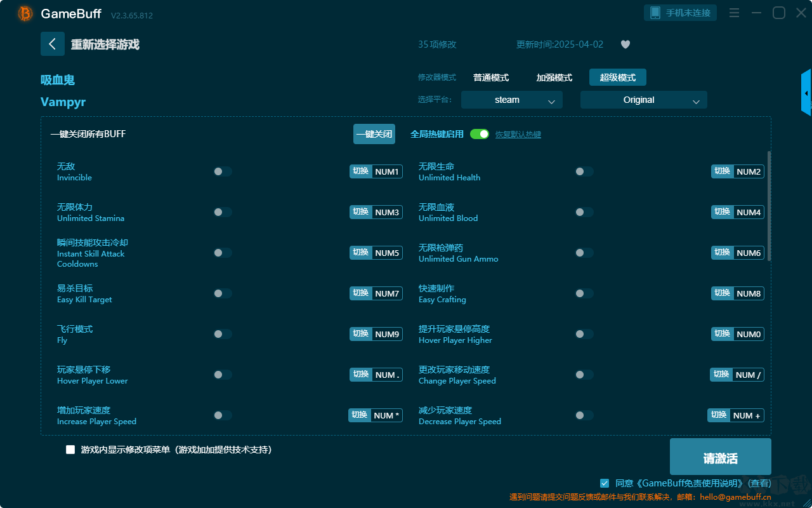
Task: Expand the blue side panel arrow
Action: (x=806, y=93)
